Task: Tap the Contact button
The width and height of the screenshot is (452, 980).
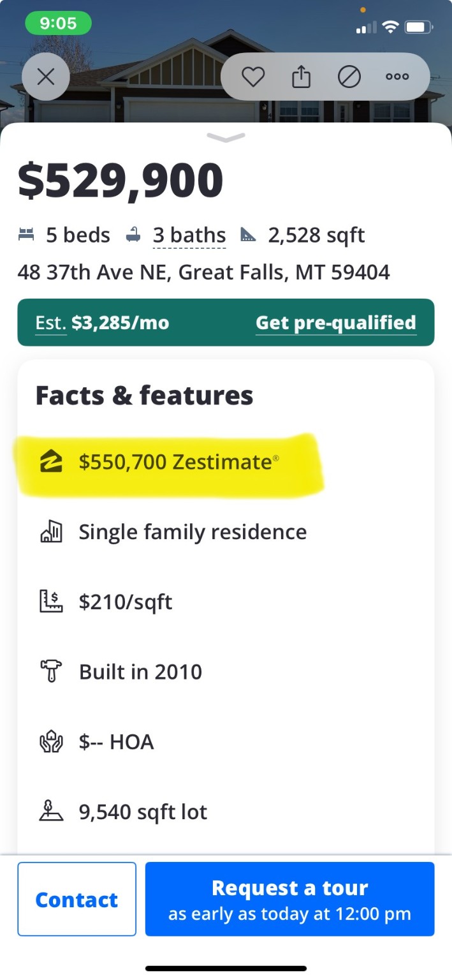Action: point(77,899)
